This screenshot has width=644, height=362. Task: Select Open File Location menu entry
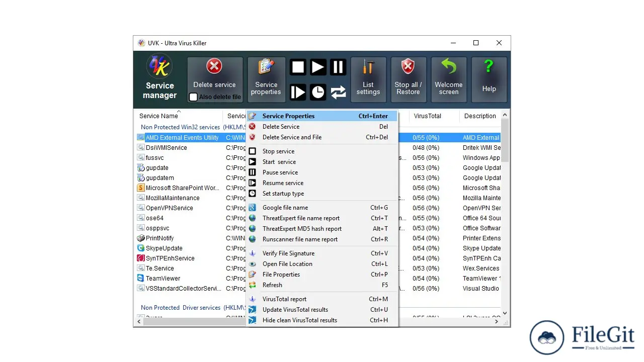322,264
